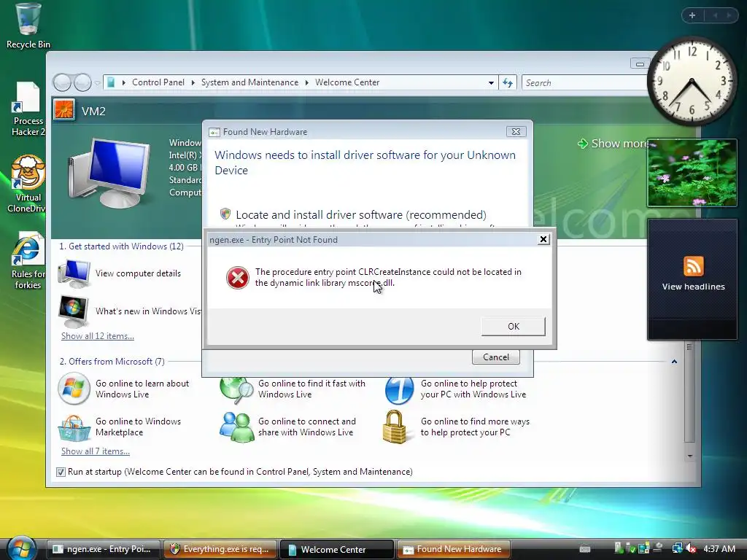Switch to the Welcome Center taskbar button

(x=336, y=549)
